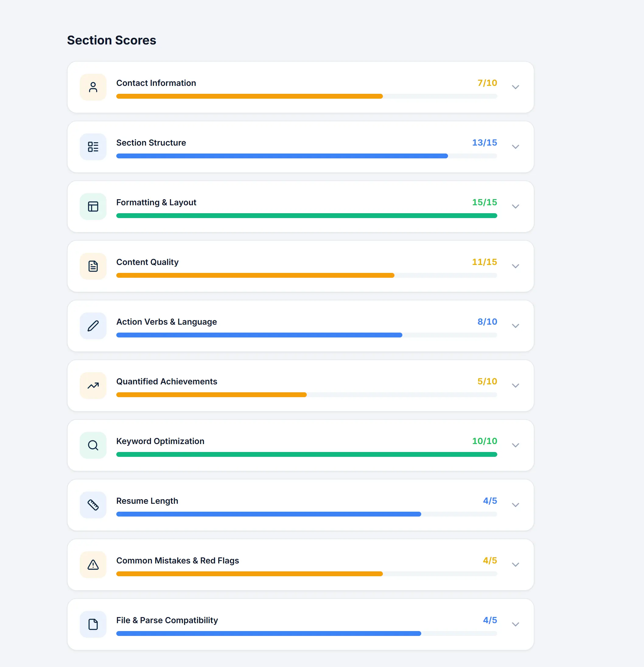Click the Keyword Optimization title text
Image resolution: width=644 pixels, height=667 pixels.
(x=160, y=441)
